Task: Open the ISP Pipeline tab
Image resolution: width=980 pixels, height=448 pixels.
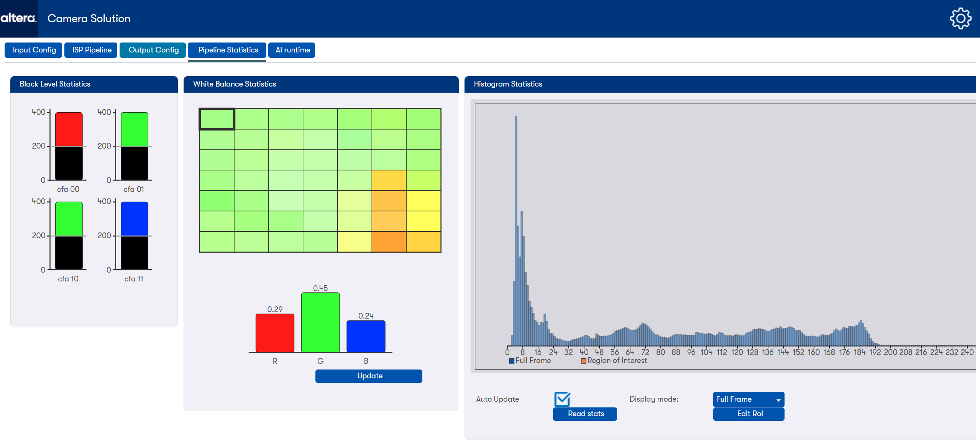Action: tap(92, 50)
